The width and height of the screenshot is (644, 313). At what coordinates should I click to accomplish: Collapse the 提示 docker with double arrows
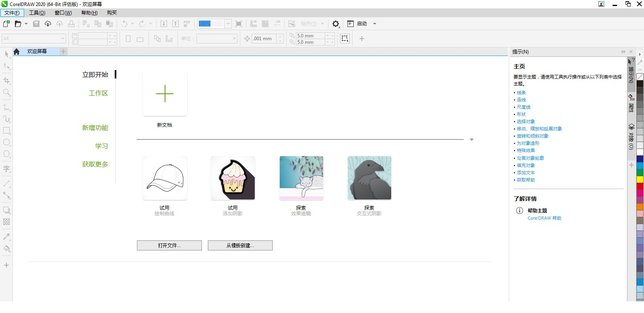(x=623, y=52)
